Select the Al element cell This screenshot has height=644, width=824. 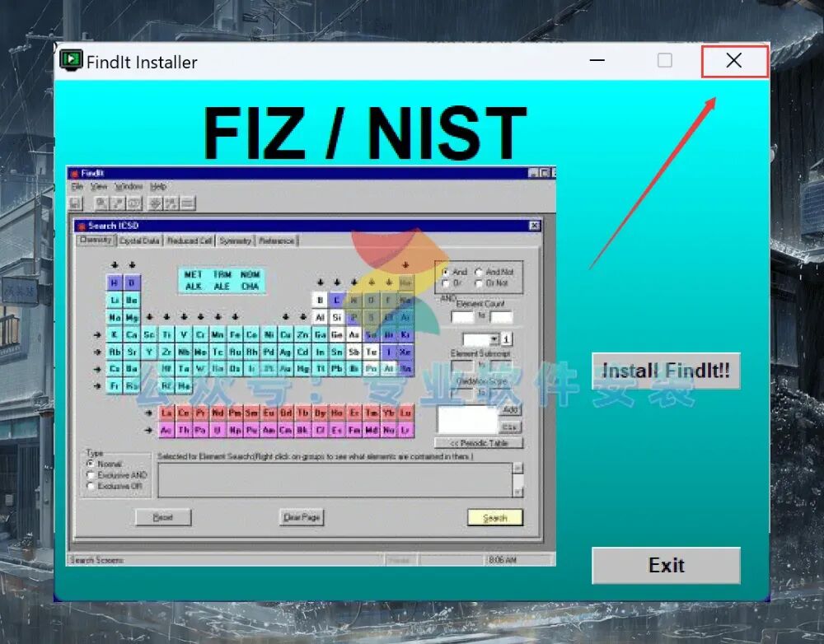pos(320,317)
